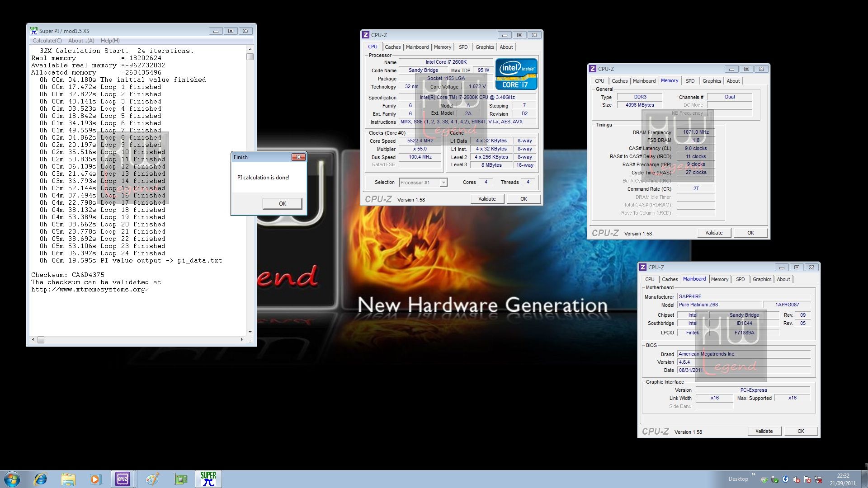This screenshot has width=868, height=488.
Task: Click the Super PI scroll down arrow
Action: (x=250, y=332)
